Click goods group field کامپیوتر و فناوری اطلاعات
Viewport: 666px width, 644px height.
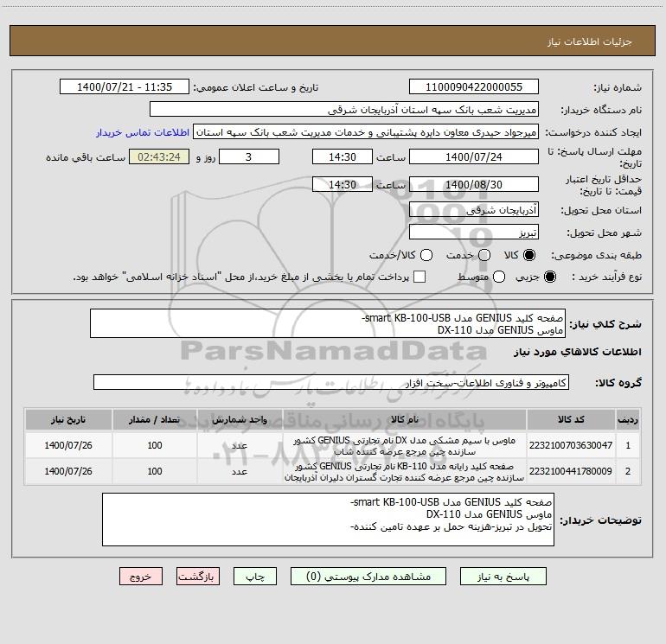pyautogui.click(x=331, y=382)
